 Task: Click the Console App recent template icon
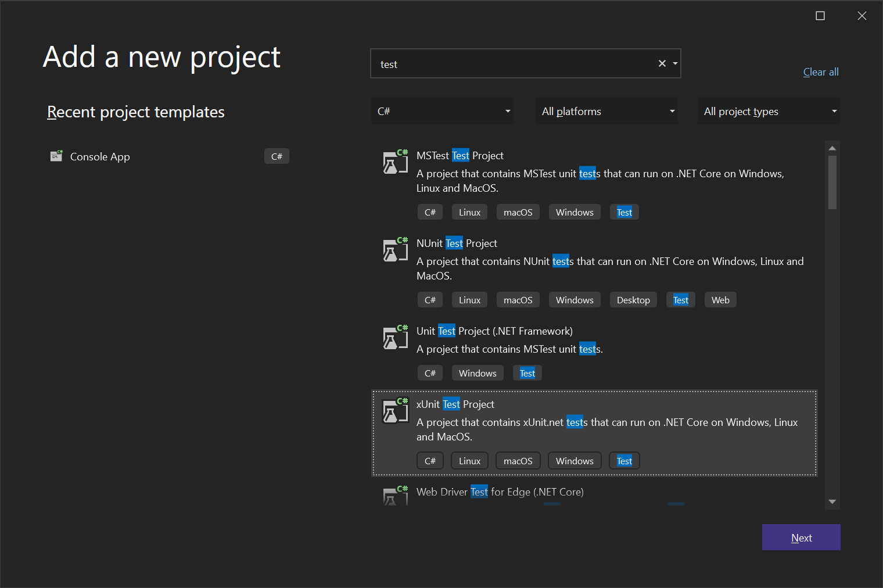pos(56,156)
